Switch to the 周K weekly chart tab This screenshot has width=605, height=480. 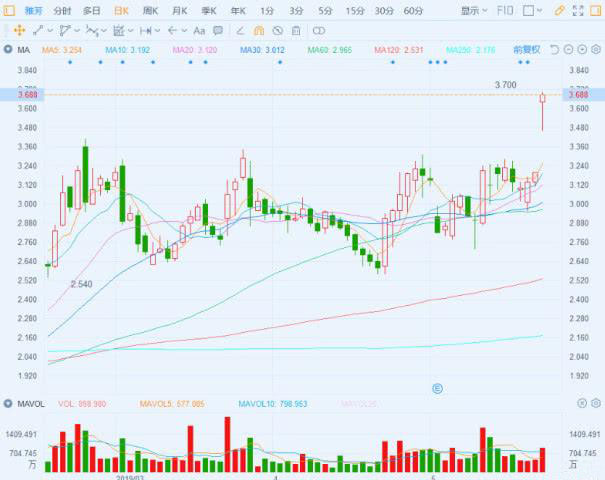[150, 10]
